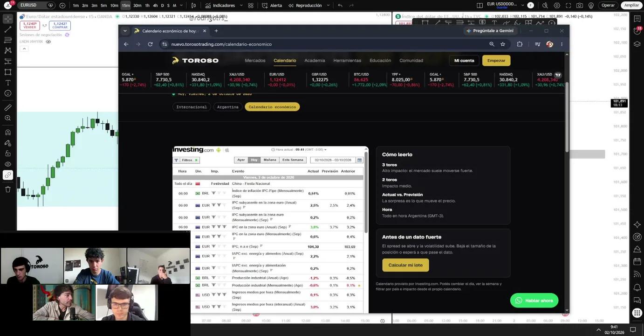The height and width of the screenshot is (336, 644).
Task: Click the trash icon to remove drawings
Action: coord(8,189)
